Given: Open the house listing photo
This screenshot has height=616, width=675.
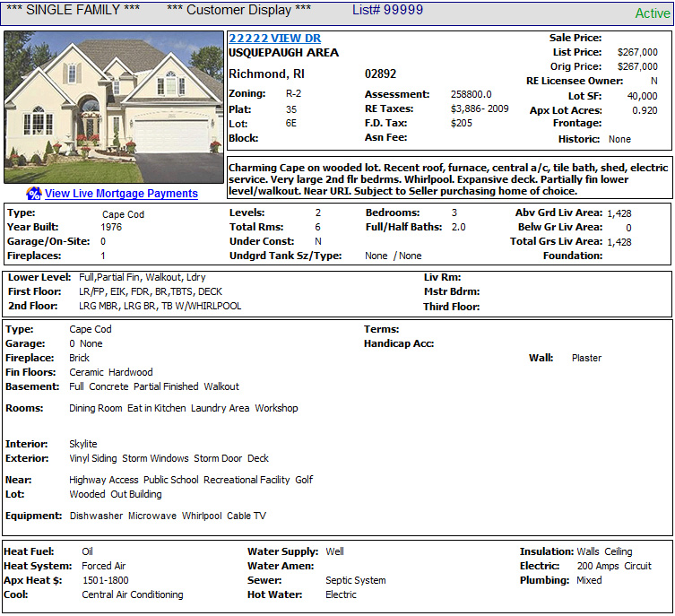Looking at the screenshot, I should pos(114,108).
